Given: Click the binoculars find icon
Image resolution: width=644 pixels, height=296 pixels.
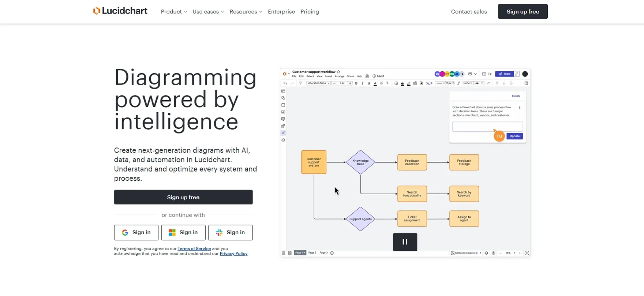Looking at the screenshot, I should click(367, 76).
